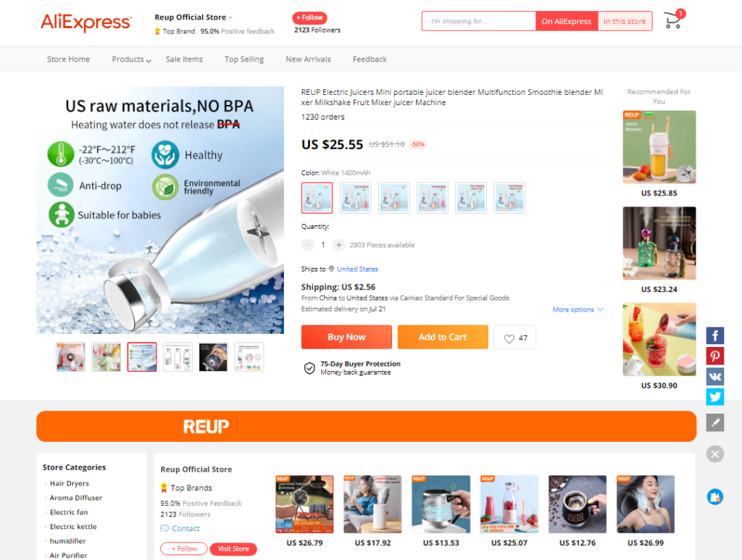
Task: Dismiss the side toolbar with X icon
Action: 715,454
